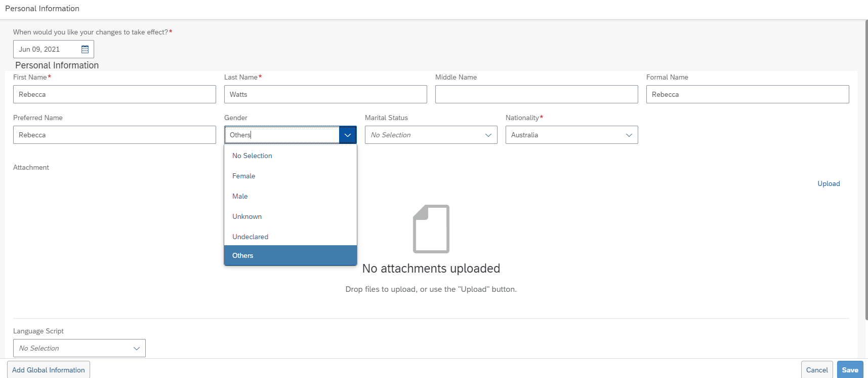Focus the Last Name field
The image size is (868, 378).
coord(325,94)
